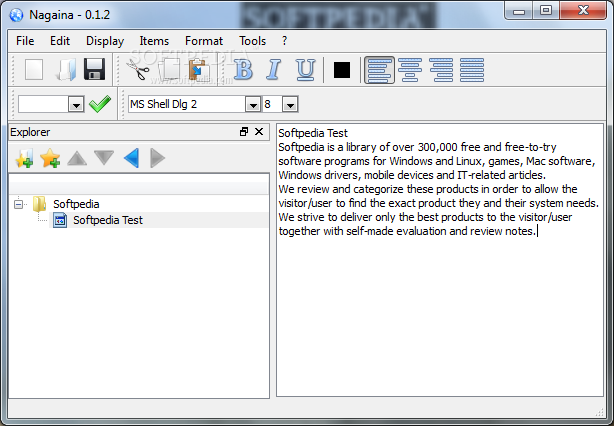Add sub-item with second star-plus icon

pyautogui.click(x=50, y=158)
